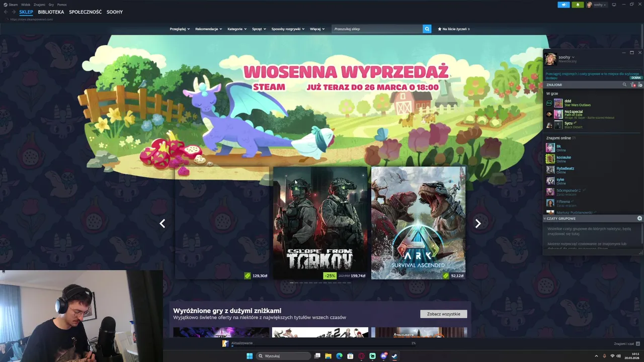This screenshot has width=644, height=362.
Task: Switch to the Biblioteka tab
Action: (x=51, y=12)
